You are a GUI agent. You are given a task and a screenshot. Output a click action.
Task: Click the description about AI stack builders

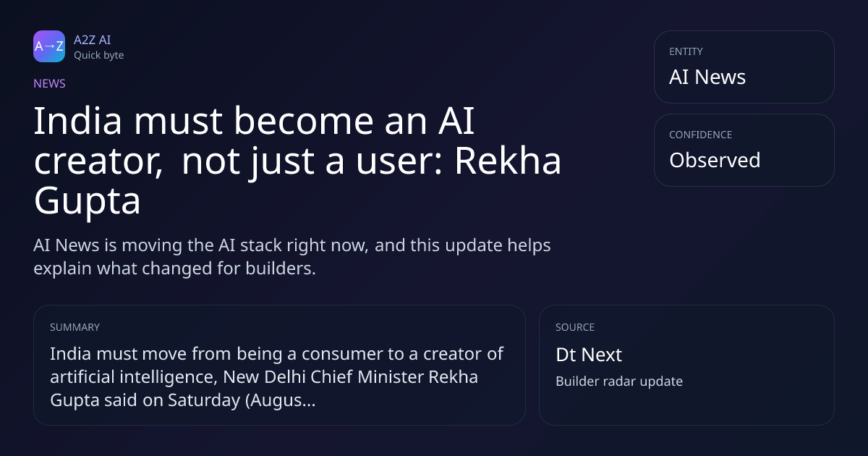pos(292,256)
